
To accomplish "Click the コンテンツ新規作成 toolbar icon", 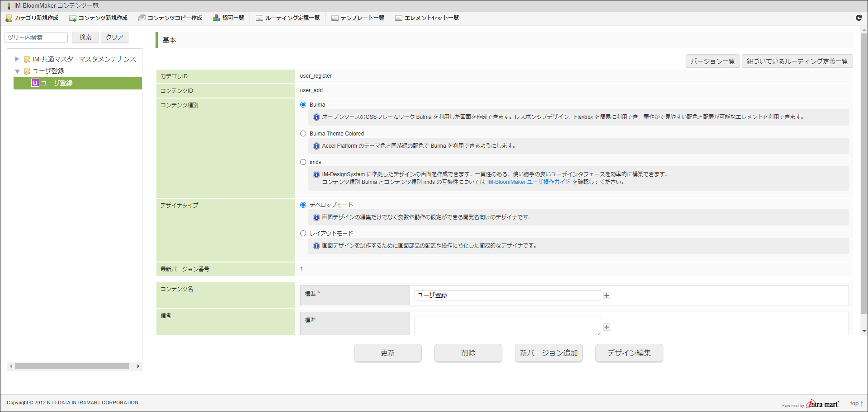I will 73,18.
